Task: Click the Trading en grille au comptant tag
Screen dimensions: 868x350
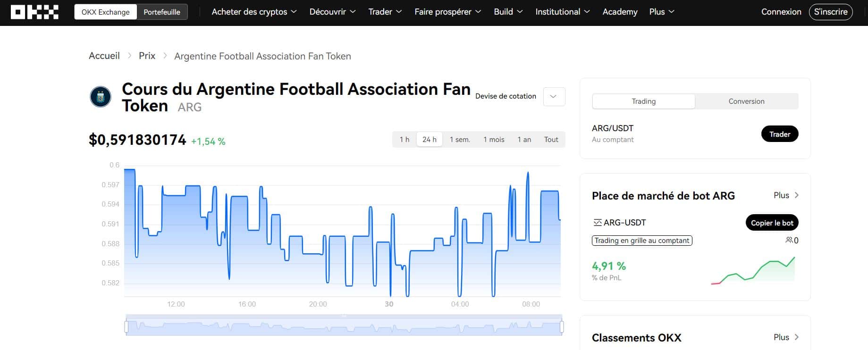Action: (642, 241)
